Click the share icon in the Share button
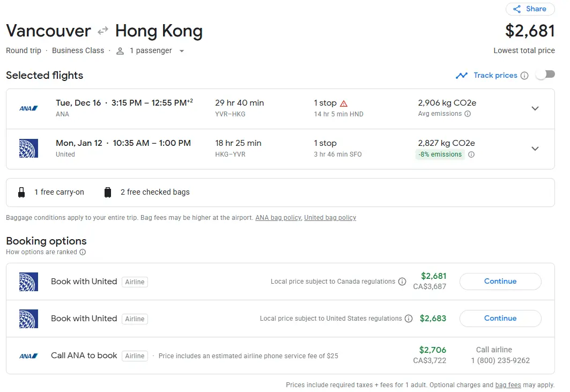The height and width of the screenshot is (392, 570). click(516, 9)
